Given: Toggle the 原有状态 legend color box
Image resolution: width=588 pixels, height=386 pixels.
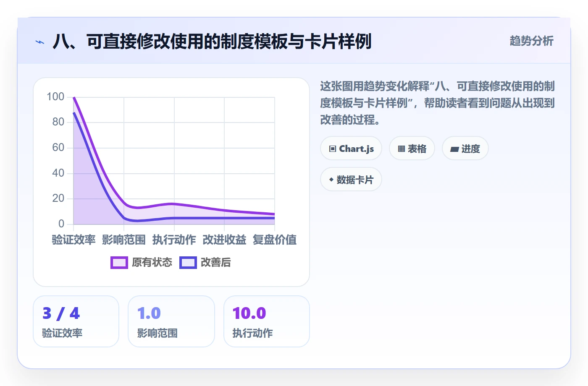Looking at the screenshot, I should [x=119, y=263].
